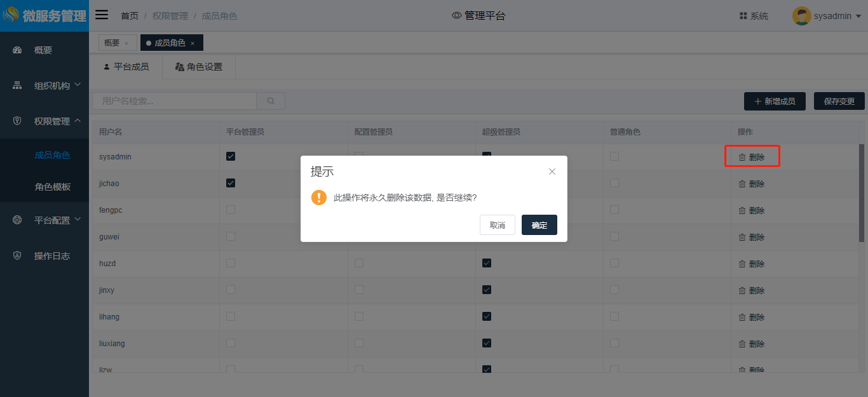Close the 成员角色 tab with x
Image resolution: width=868 pixels, height=397 pixels.
pos(193,43)
